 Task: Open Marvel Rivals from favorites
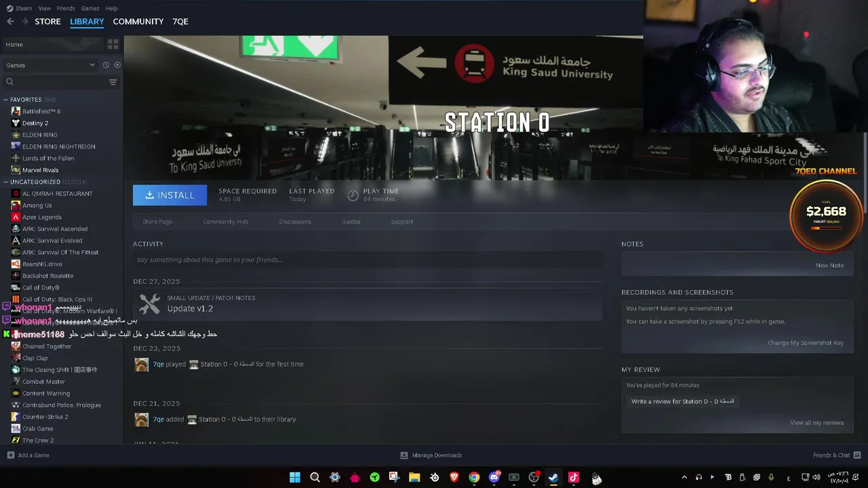[x=41, y=170]
